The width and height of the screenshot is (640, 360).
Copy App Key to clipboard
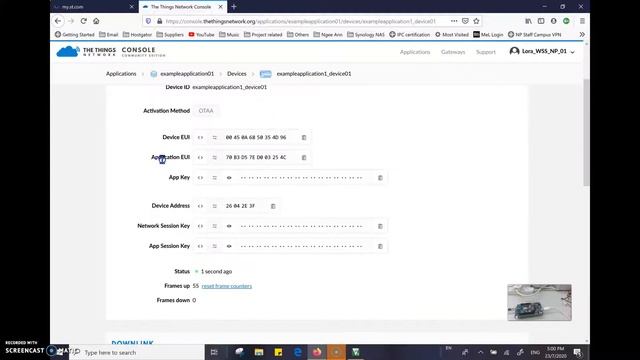click(380, 178)
